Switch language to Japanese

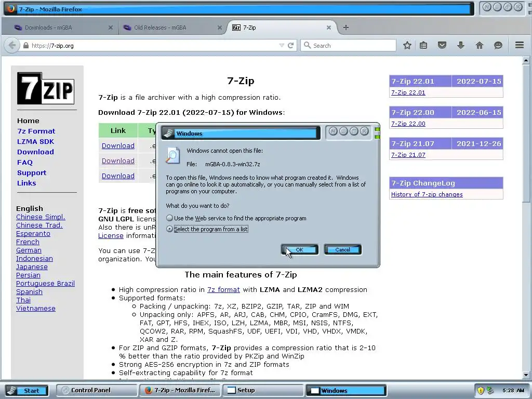point(32,267)
